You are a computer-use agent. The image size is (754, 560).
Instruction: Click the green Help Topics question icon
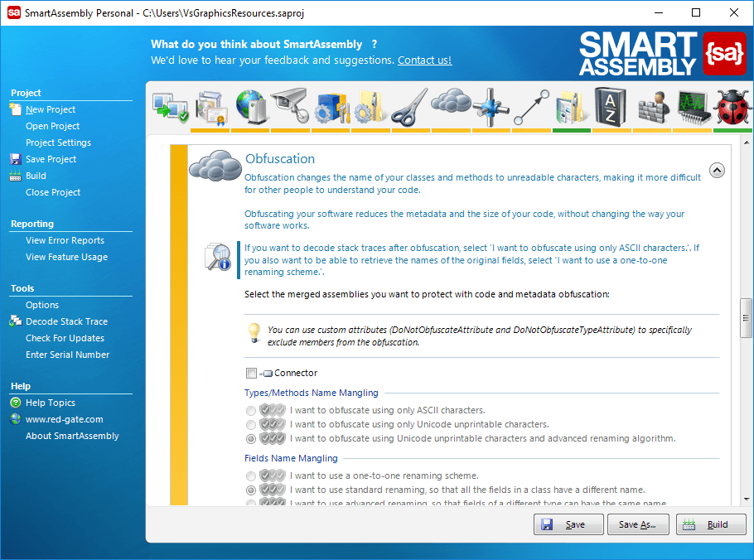[x=16, y=403]
